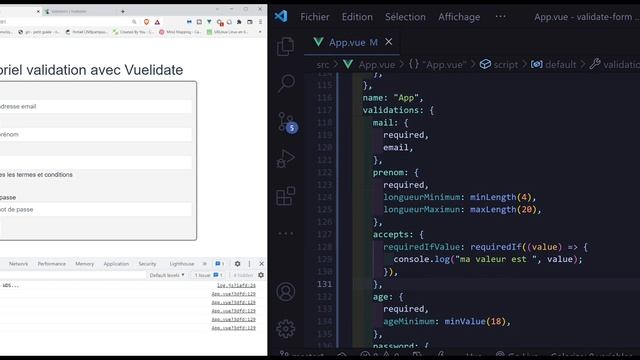Open Default levels dropdown in console
This screenshot has height=360, width=640.
click(x=167, y=275)
